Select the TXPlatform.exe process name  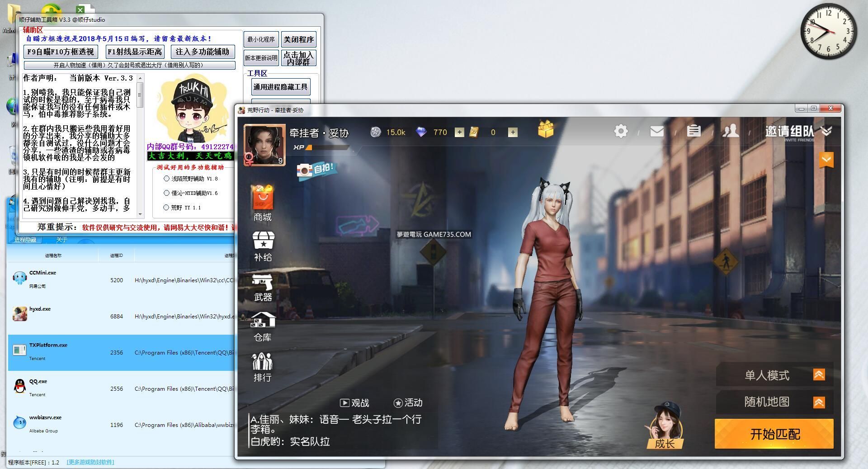(48, 345)
